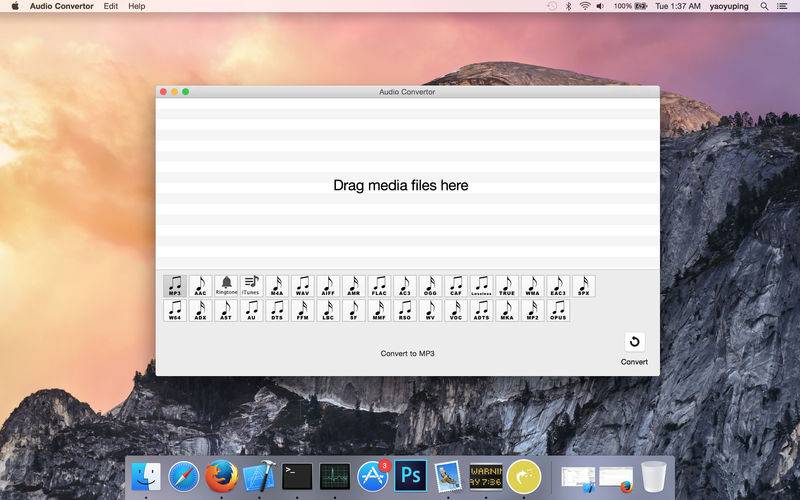Launch Terminal from the Dock
This screenshot has height=500, width=800.
[x=297, y=477]
